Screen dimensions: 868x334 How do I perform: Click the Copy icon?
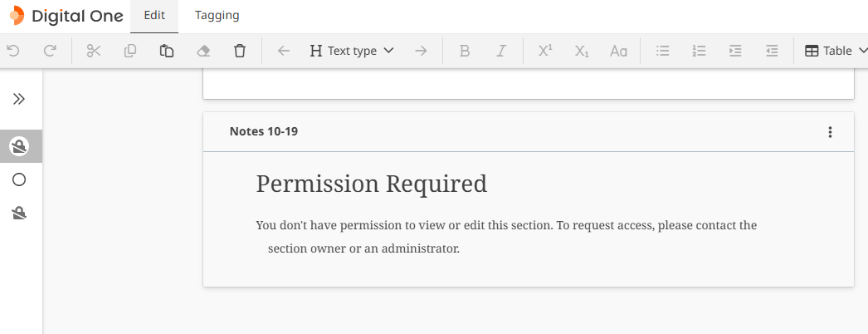point(130,51)
